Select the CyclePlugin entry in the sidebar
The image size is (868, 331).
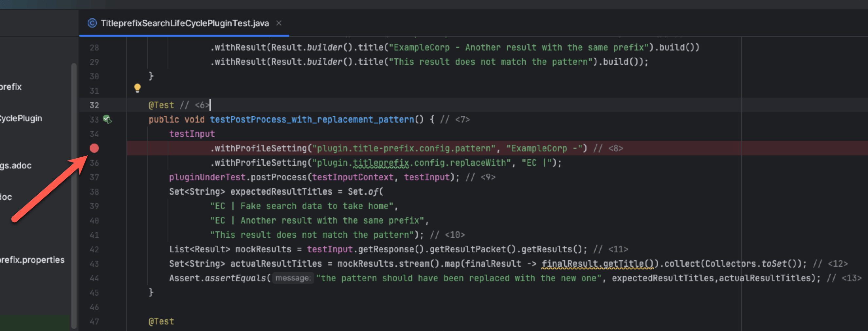point(21,118)
